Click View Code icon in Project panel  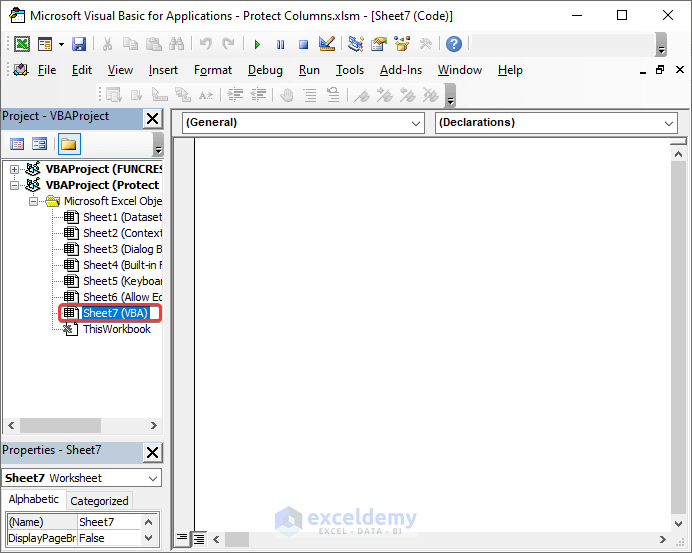17,144
